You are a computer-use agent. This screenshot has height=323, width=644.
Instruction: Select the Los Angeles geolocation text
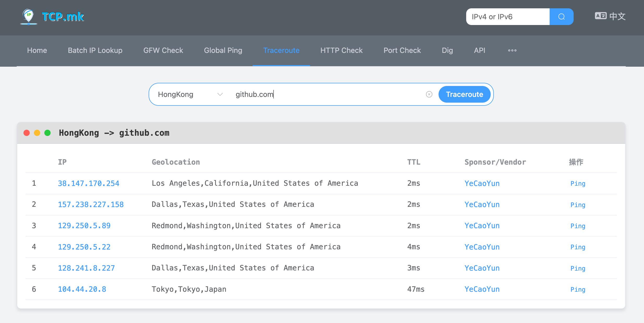click(255, 183)
